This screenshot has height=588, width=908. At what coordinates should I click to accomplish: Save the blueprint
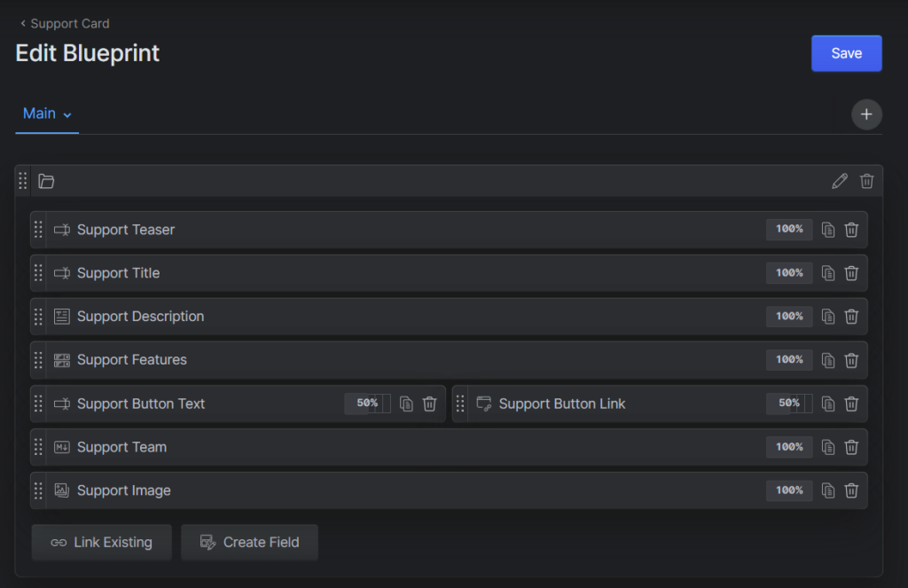(846, 53)
